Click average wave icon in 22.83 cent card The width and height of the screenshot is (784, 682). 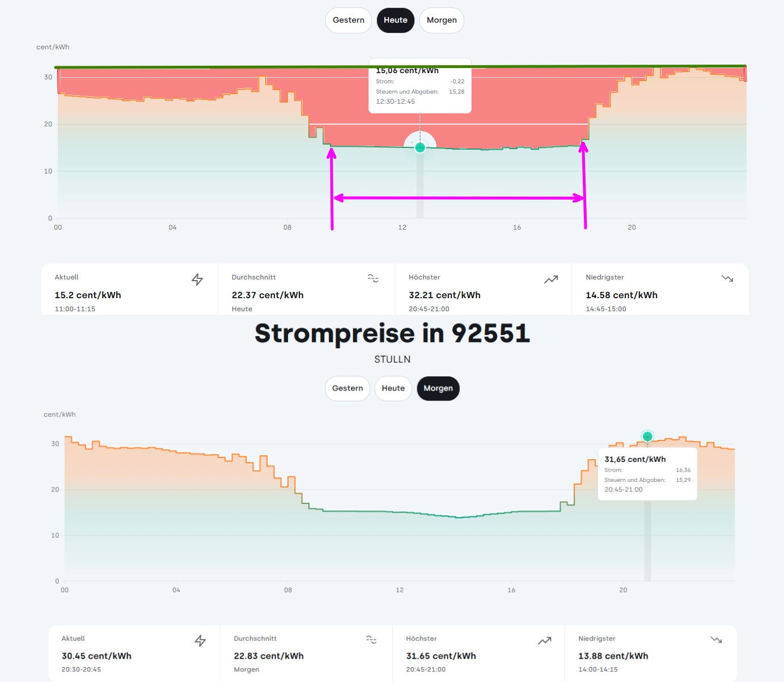tap(371, 639)
